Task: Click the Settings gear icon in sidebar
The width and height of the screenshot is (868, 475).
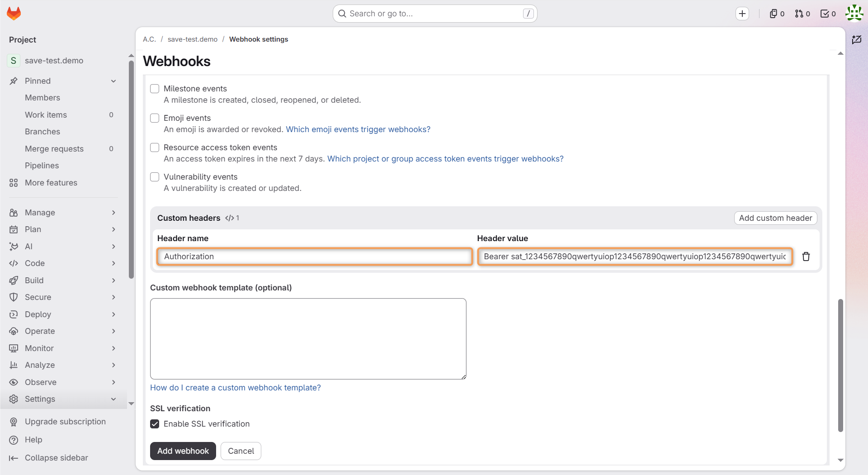Action: (x=14, y=399)
